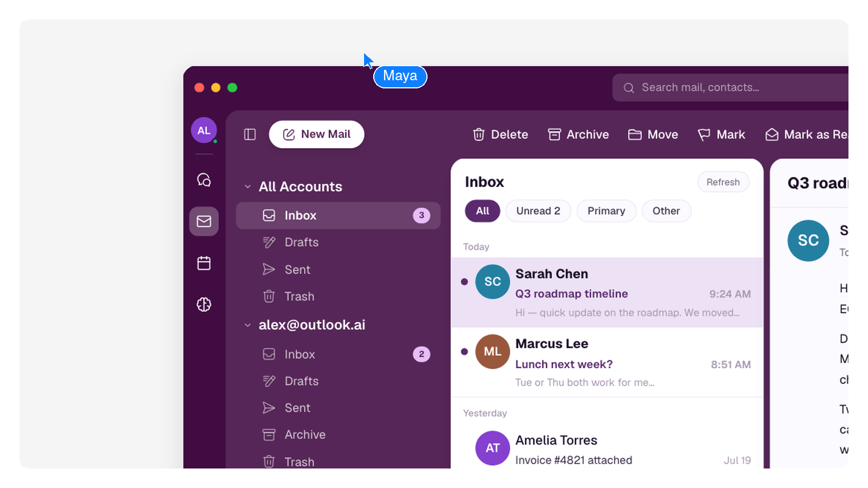The image size is (868, 488).
Task: Click Move in the toolbar
Action: coord(653,134)
